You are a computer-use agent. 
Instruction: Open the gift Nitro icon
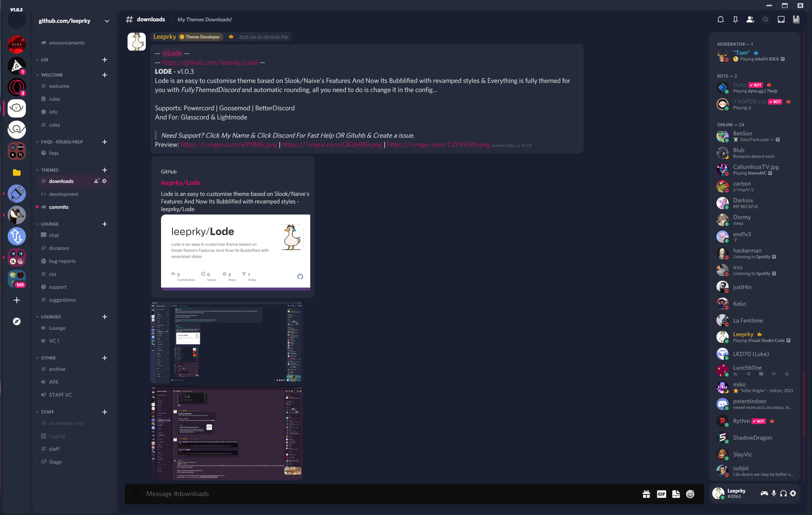point(646,494)
